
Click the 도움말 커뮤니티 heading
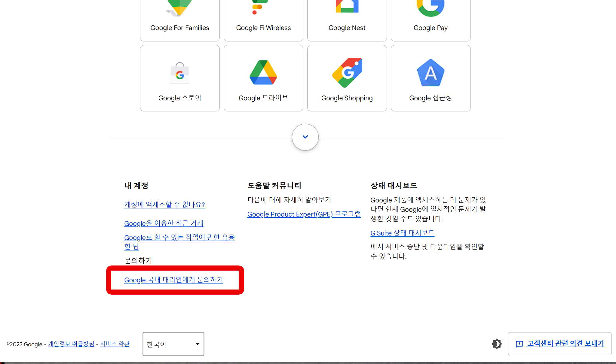coord(274,186)
